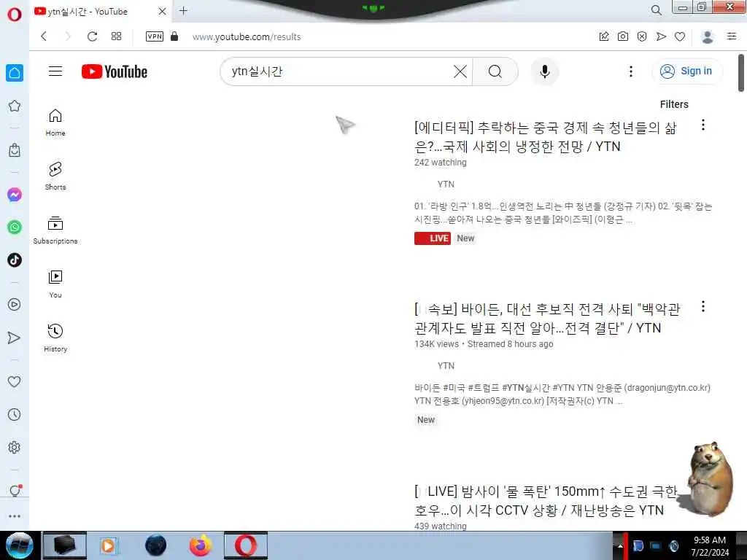Search with your voice microphone button
The width and height of the screenshot is (747, 560).
click(544, 71)
